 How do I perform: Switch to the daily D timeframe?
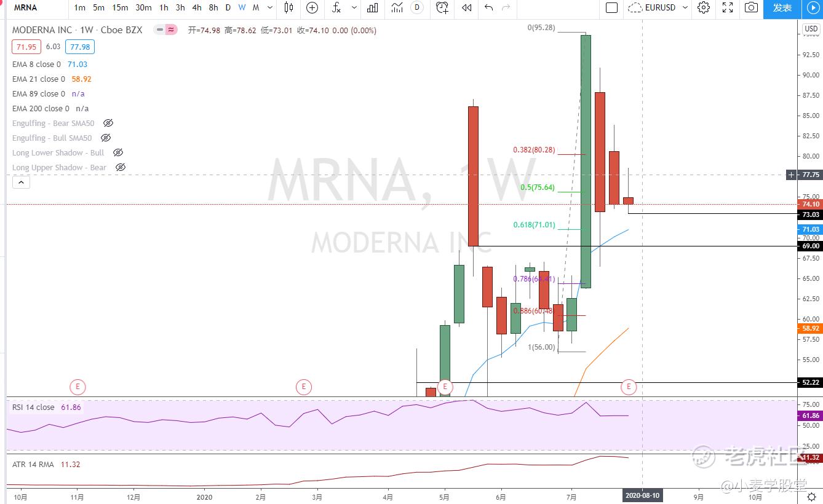[228, 8]
